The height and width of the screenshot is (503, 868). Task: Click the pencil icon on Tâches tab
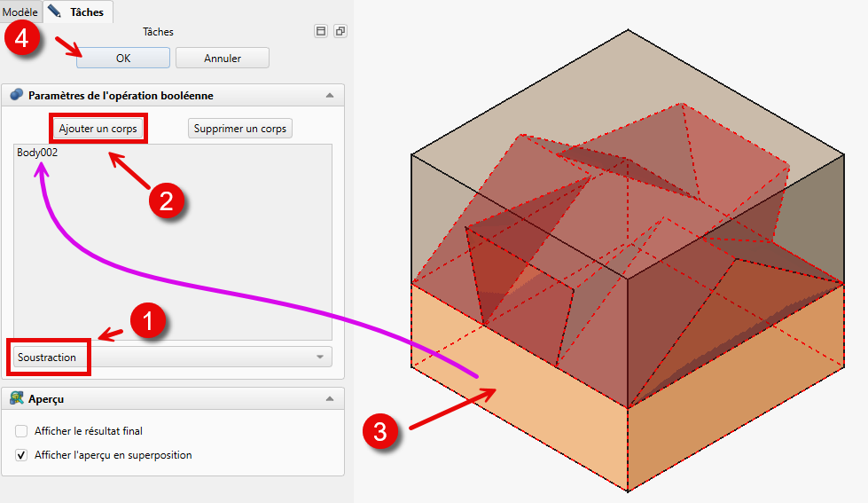click(55, 12)
